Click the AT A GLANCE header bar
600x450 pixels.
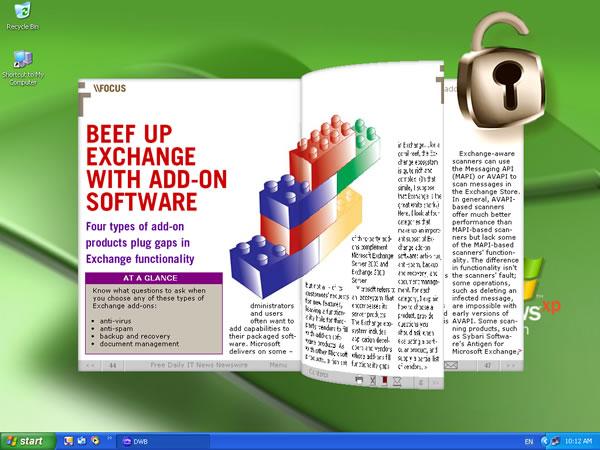pyautogui.click(x=153, y=278)
